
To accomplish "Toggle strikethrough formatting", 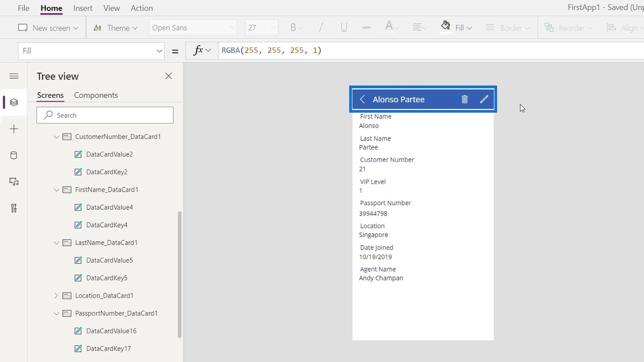I will (366, 27).
